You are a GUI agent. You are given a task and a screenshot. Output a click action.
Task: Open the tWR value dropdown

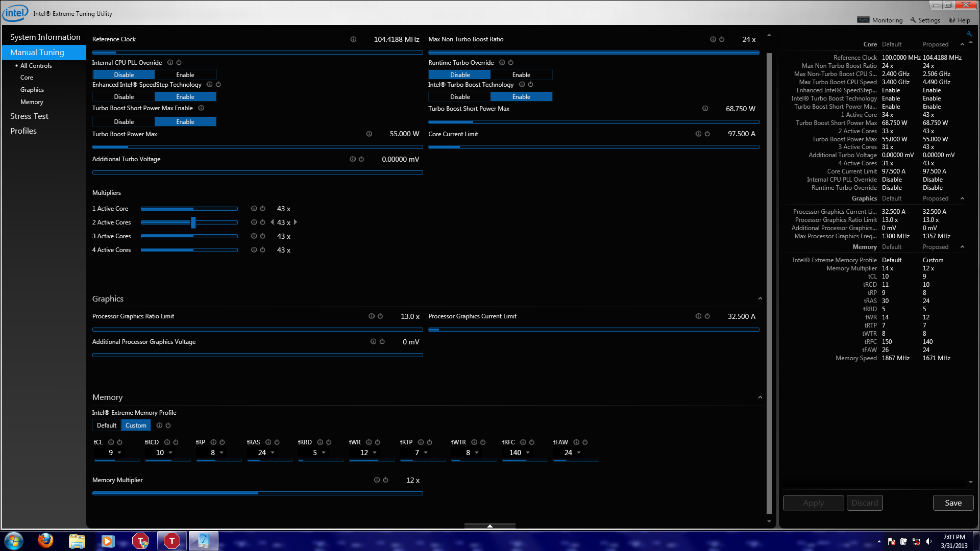pos(375,453)
